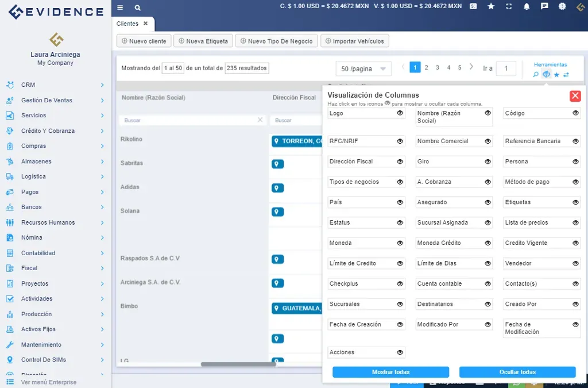This screenshot has width=588, height=388.
Task: Click the column reorder arrows icon under Herramientas
Action: pos(567,74)
